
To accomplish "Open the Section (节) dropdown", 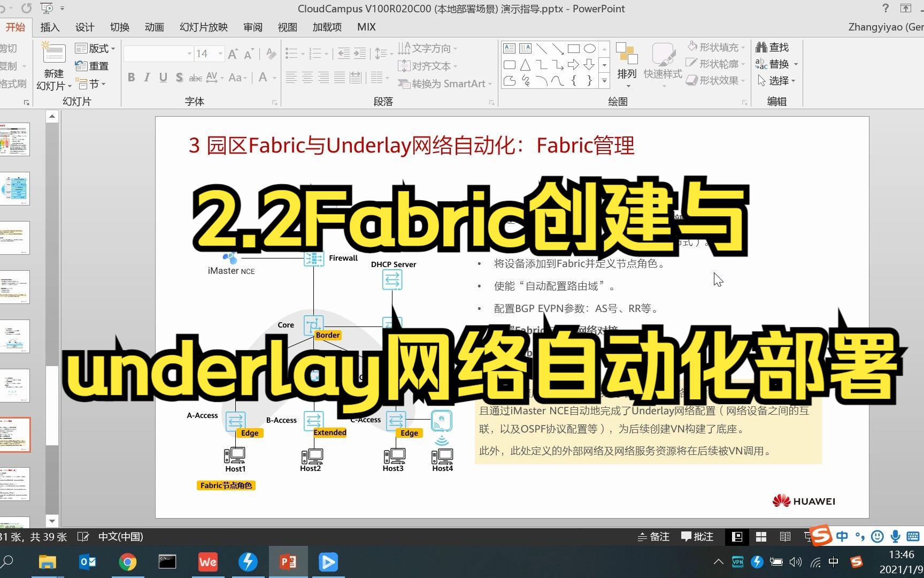I will click(91, 83).
